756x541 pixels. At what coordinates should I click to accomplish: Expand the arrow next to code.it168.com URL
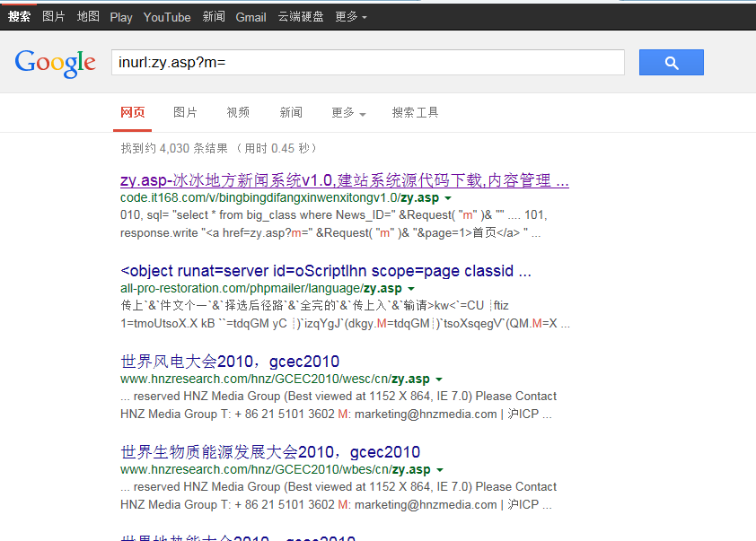(x=448, y=198)
